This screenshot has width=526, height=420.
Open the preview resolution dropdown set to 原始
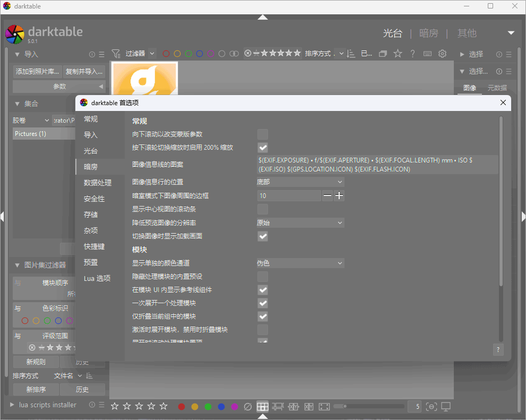[300, 222]
